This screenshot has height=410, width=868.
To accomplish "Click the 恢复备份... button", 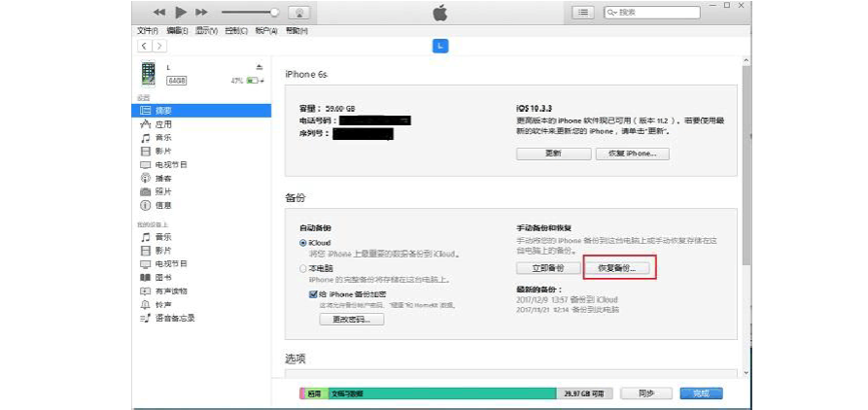I will 616,268.
